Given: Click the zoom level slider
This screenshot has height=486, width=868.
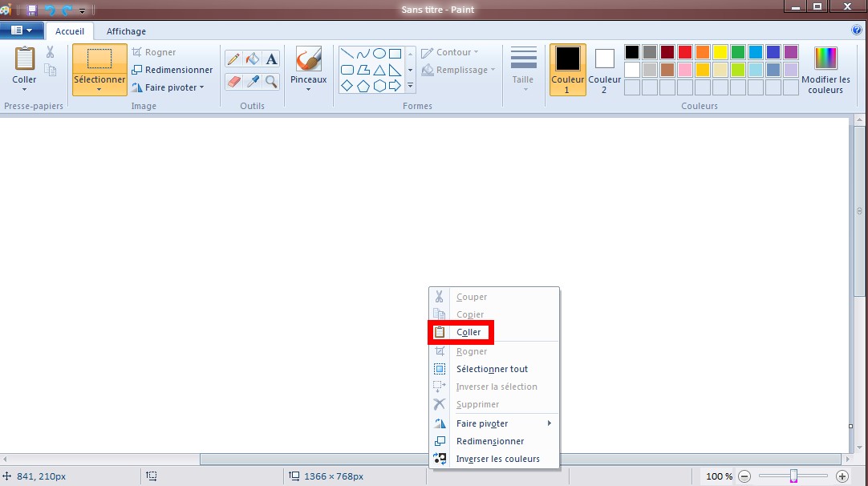Looking at the screenshot, I should point(793,476).
